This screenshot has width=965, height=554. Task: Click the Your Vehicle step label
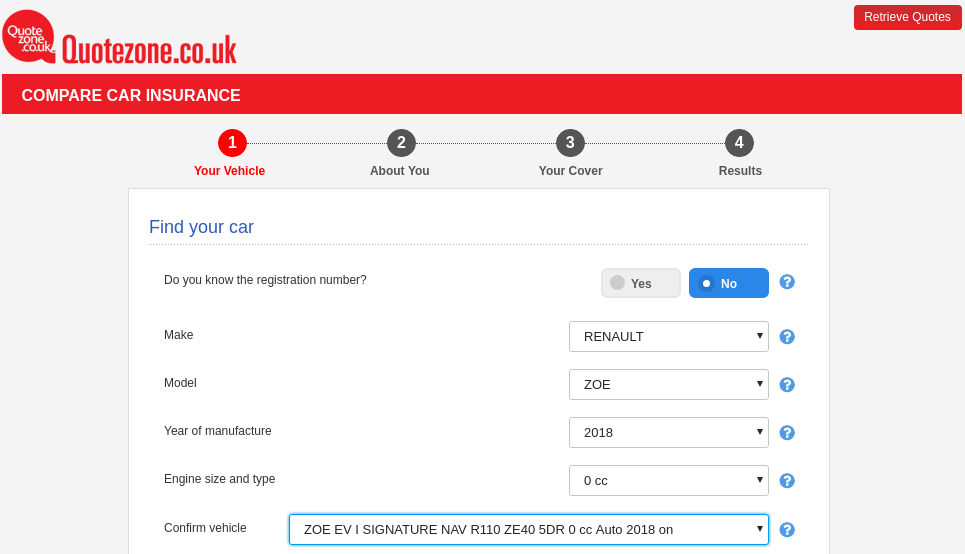[x=229, y=171]
